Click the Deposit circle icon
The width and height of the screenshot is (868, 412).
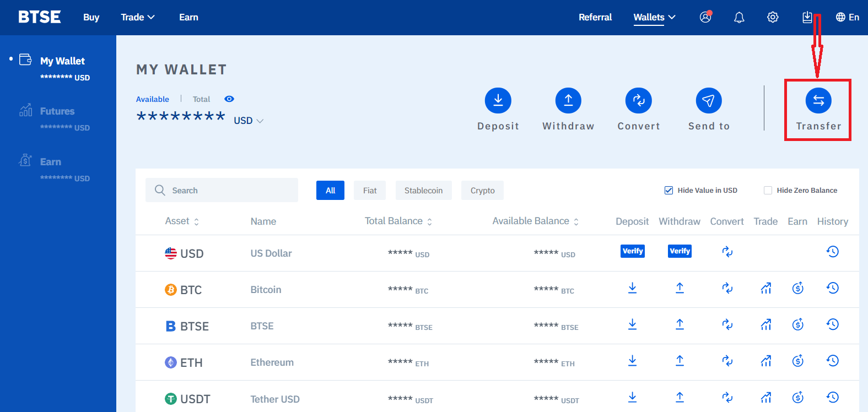point(498,101)
